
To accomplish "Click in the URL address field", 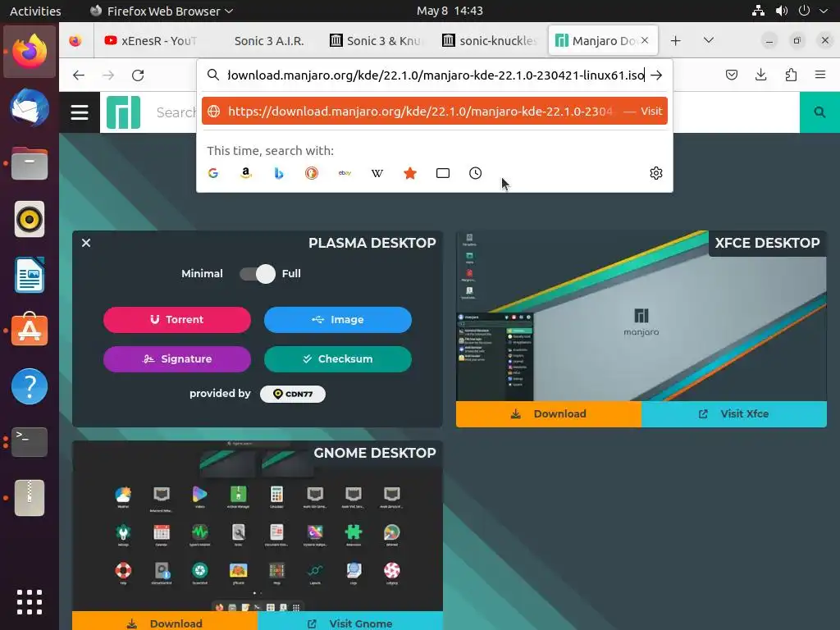I will coord(435,75).
